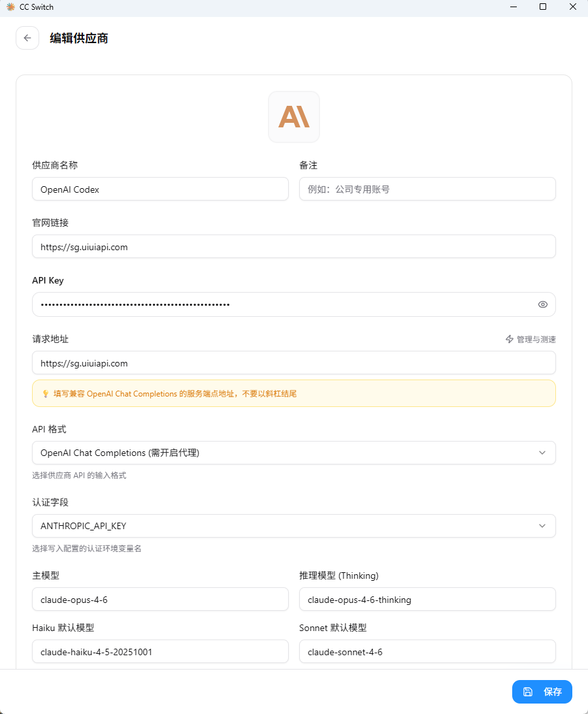Click into the 备注 text field
This screenshot has height=714, width=588.
pos(427,189)
